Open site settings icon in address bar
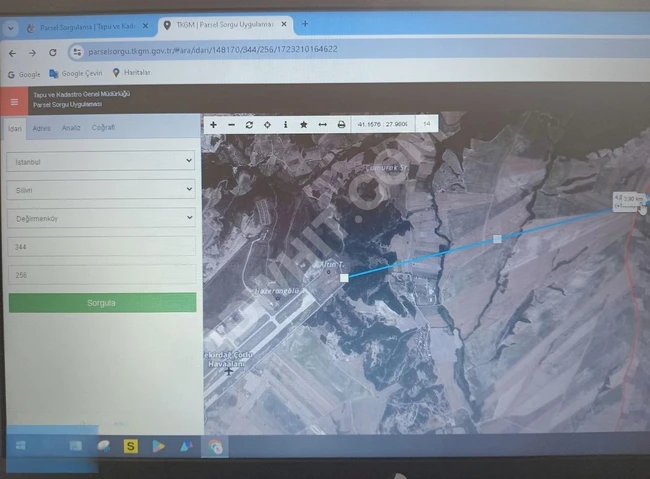 tap(77, 52)
